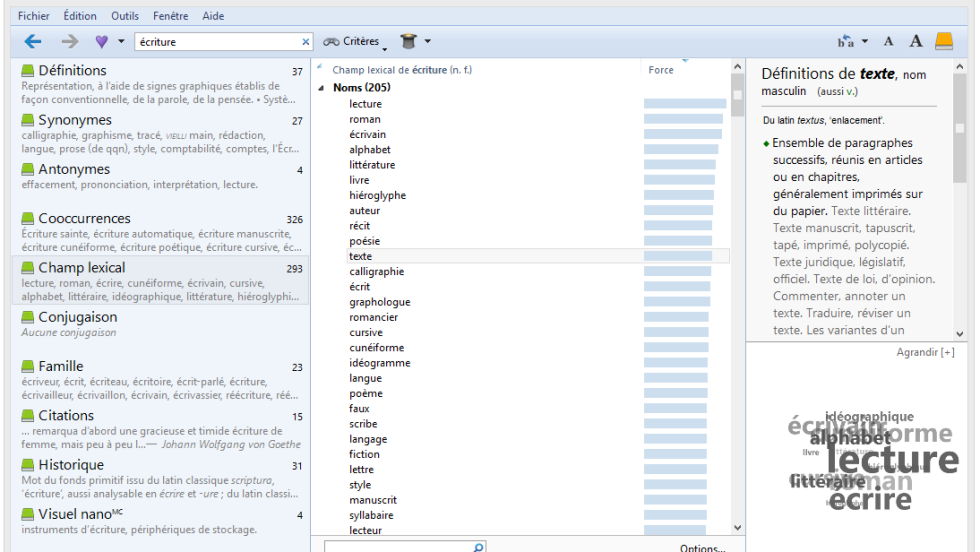Select the Synonymes dictionary
Screen dimensions: 980x552
pyautogui.click(x=75, y=120)
